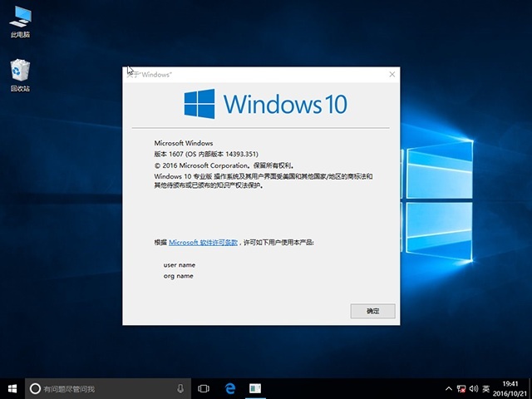The width and height of the screenshot is (532, 399).
Task: Open Task View from the taskbar
Action: tap(204, 388)
